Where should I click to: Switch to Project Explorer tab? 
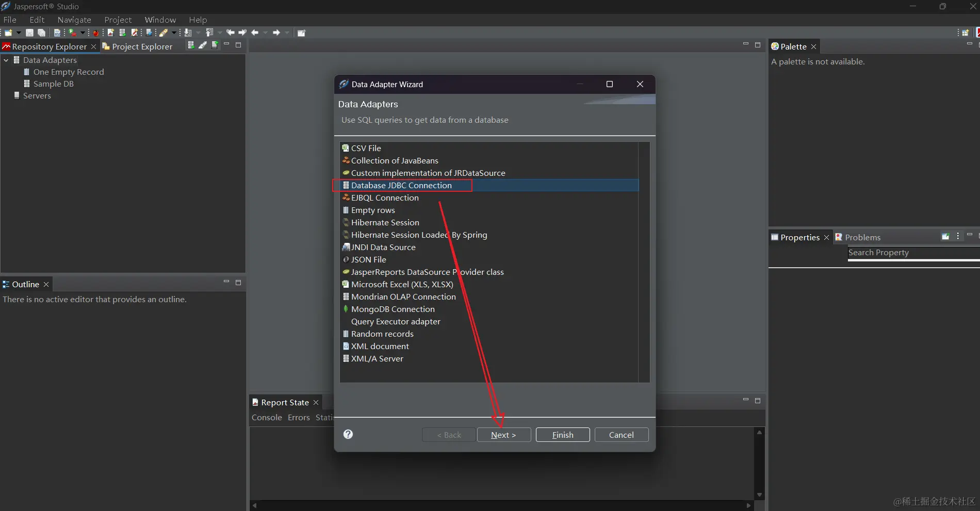point(137,46)
